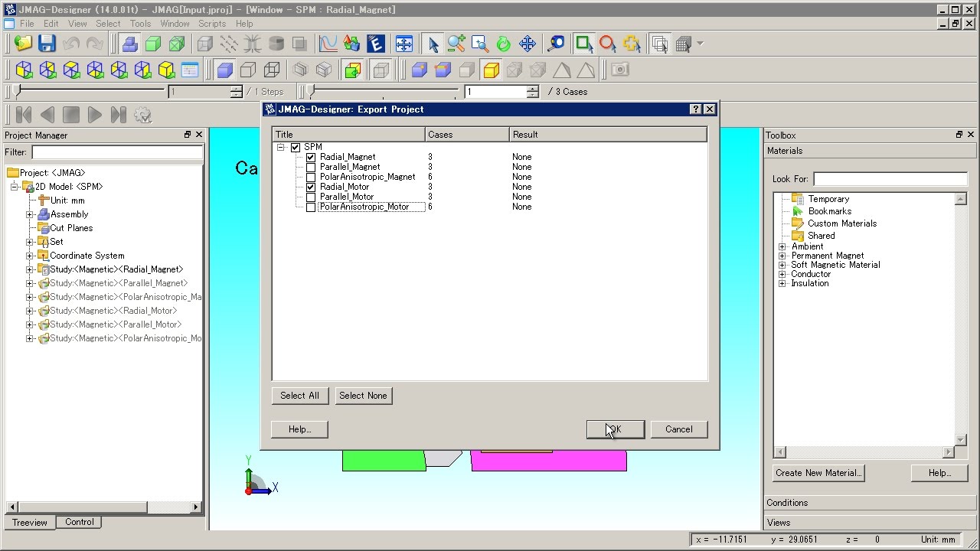Open the analysis run settings gear icon
This screenshot has height=551, width=980.
click(142, 115)
